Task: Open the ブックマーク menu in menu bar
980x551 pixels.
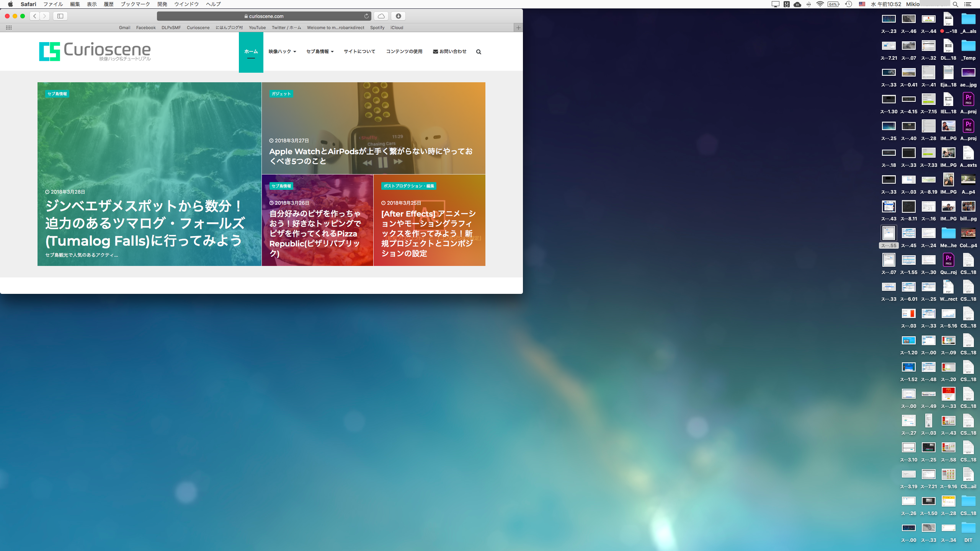Action: point(135,4)
